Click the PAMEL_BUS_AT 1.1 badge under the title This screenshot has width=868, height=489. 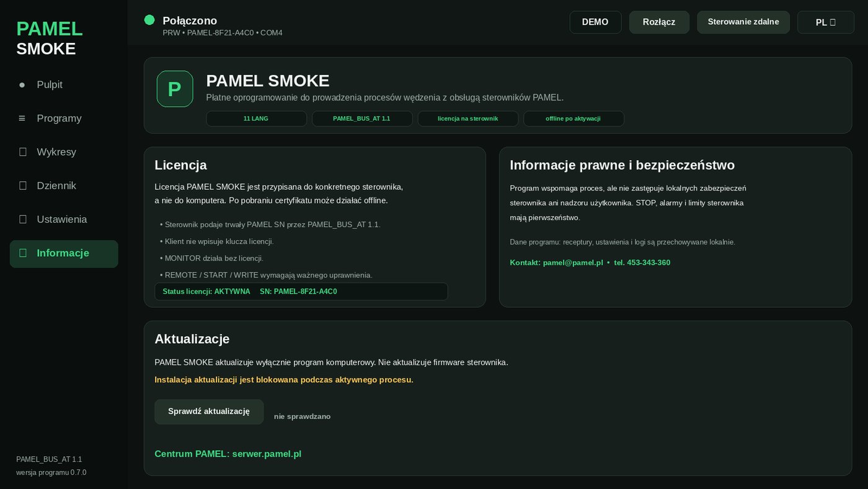(362, 119)
